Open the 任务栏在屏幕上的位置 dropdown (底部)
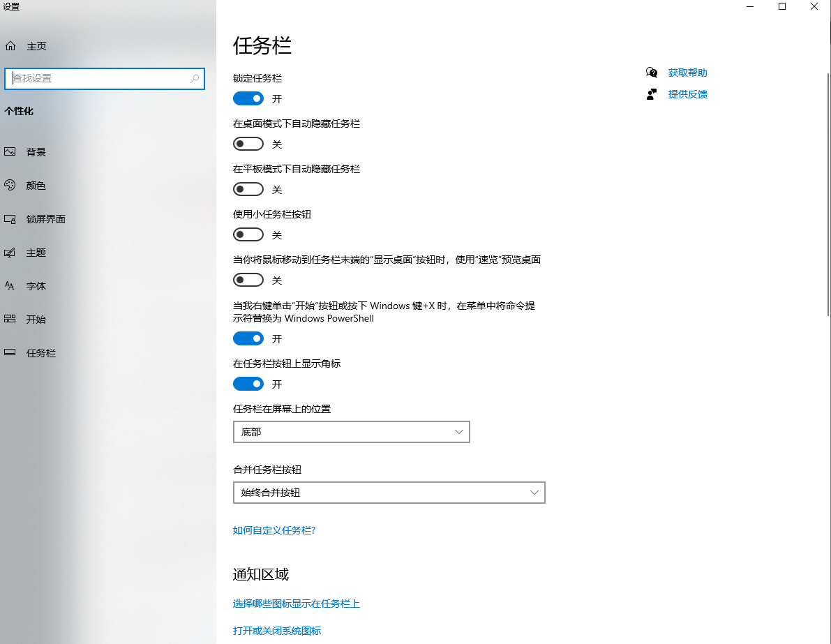Viewport: 831px width, 644px height. point(352,432)
